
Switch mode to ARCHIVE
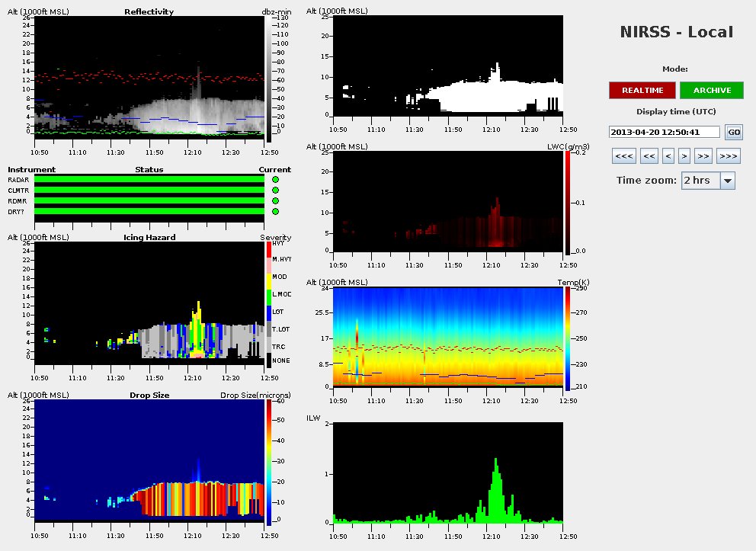pyautogui.click(x=712, y=90)
